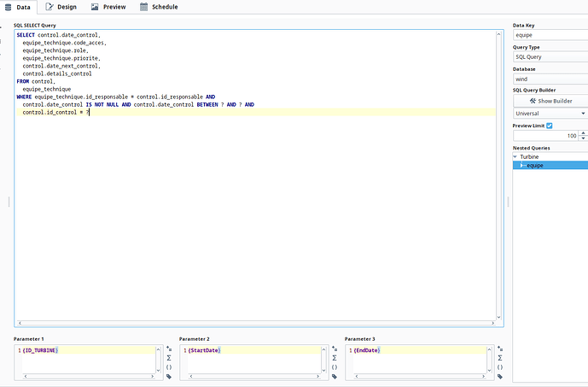Click the insert parameter icon beside Parameter 3

[x=500, y=349]
